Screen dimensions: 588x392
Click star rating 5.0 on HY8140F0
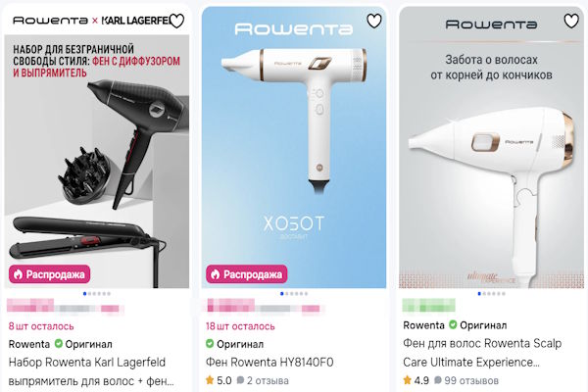click(x=219, y=380)
